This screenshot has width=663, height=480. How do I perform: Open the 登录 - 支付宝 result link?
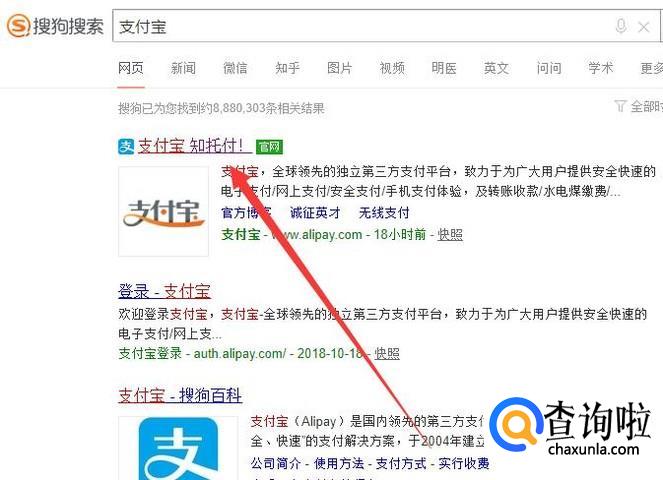pos(164,291)
